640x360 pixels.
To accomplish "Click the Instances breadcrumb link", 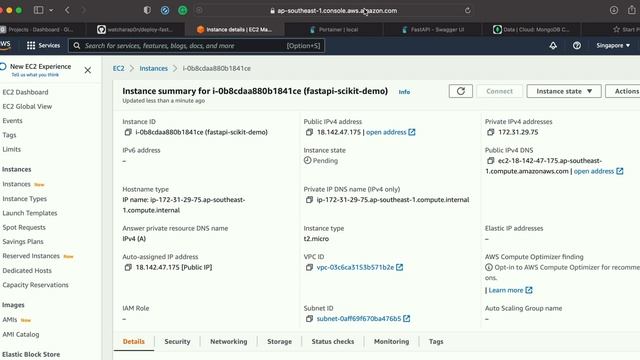I will 153,68.
